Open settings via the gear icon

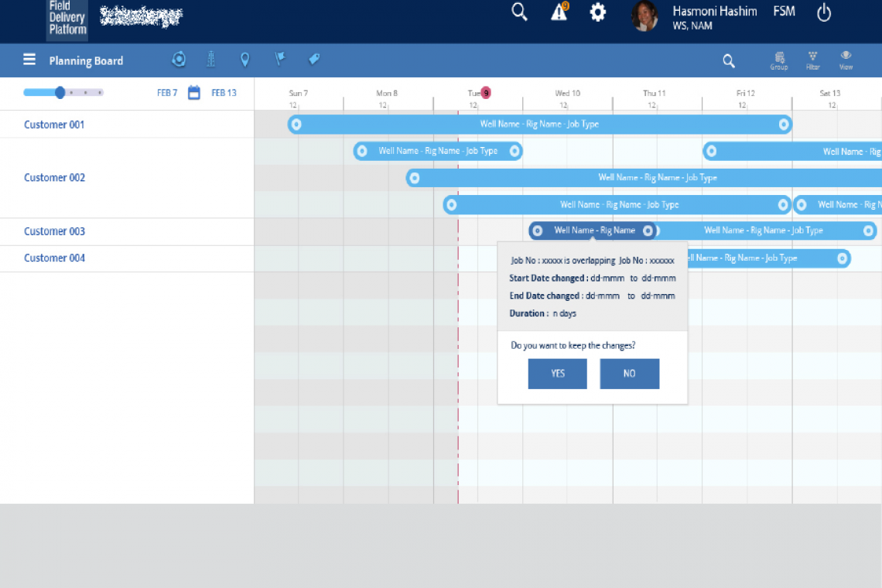click(x=598, y=12)
